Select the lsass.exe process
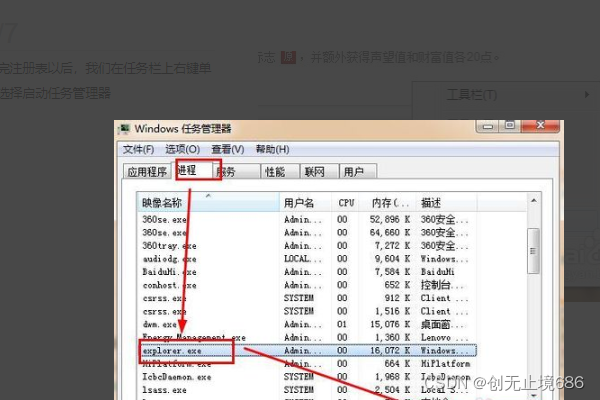Screen dimensions: 600x400 click(x=307, y=390)
